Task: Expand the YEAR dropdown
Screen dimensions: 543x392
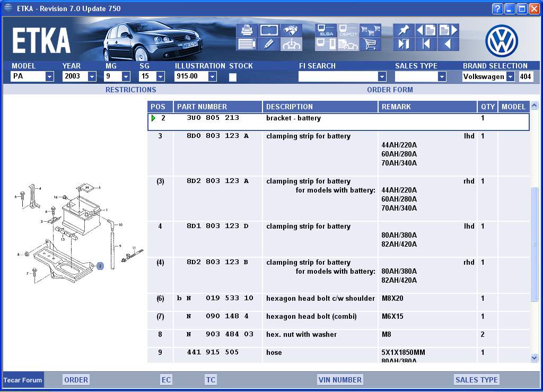Action: 92,76
